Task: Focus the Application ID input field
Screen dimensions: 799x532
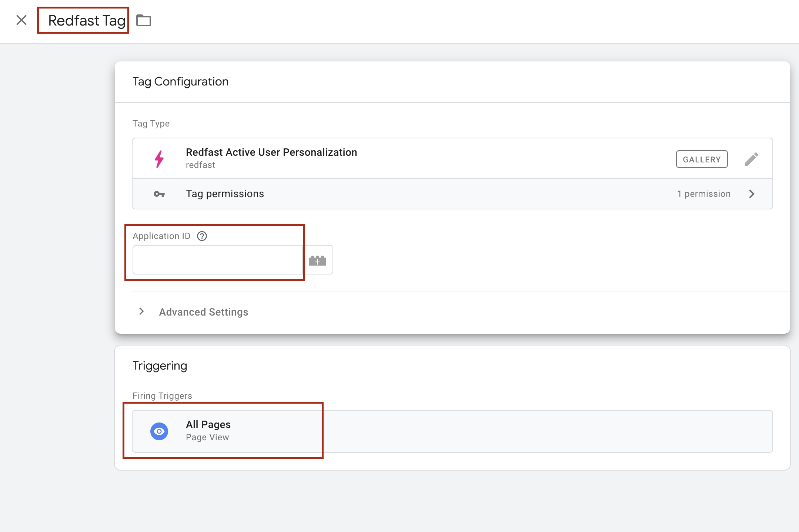Action: click(218, 260)
